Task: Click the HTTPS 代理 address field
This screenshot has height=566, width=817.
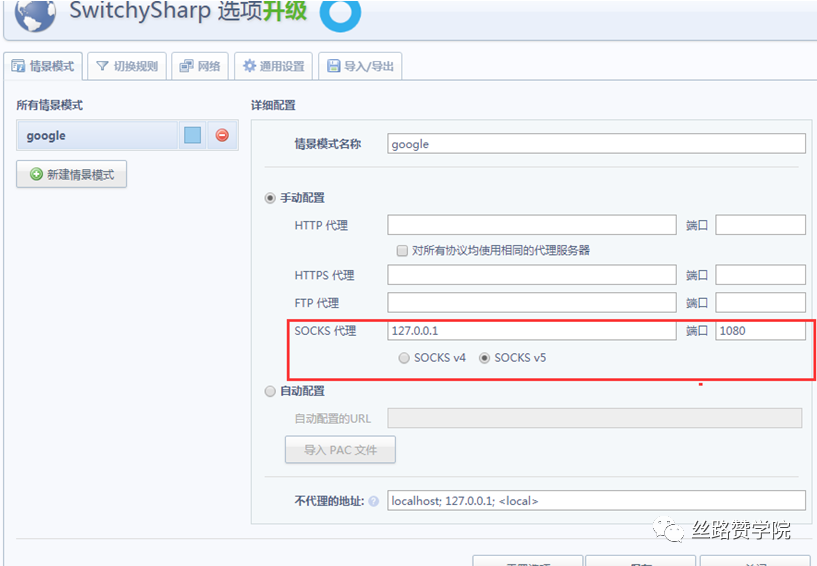Action: (531, 275)
